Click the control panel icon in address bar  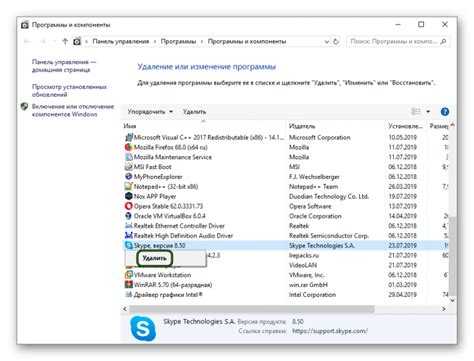click(77, 41)
